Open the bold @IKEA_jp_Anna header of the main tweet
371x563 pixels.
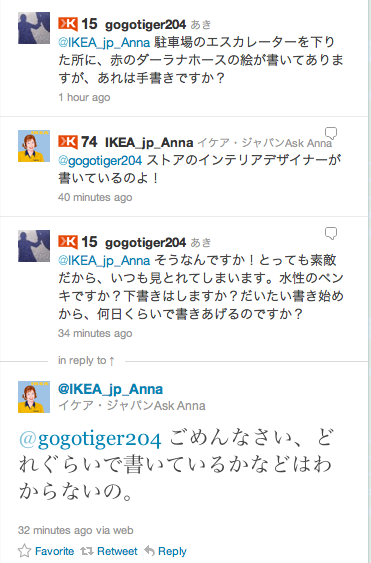(x=111, y=389)
